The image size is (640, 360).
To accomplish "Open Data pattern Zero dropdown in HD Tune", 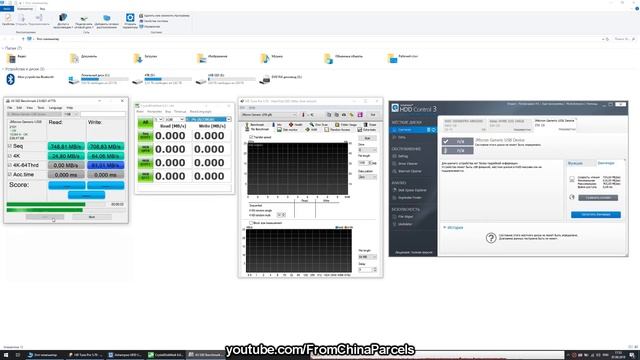I will (x=367, y=177).
